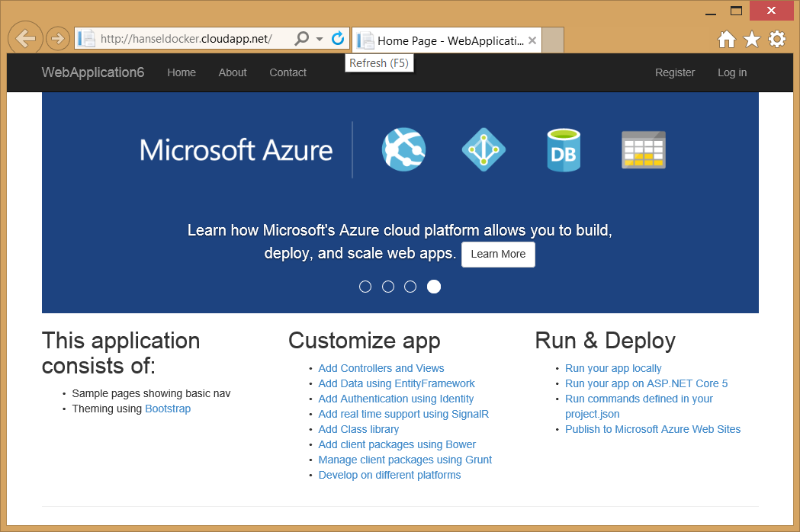Image resolution: width=800 pixels, height=532 pixels.
Task: Open Add Controllers and Views link
Action: (381, 368)
